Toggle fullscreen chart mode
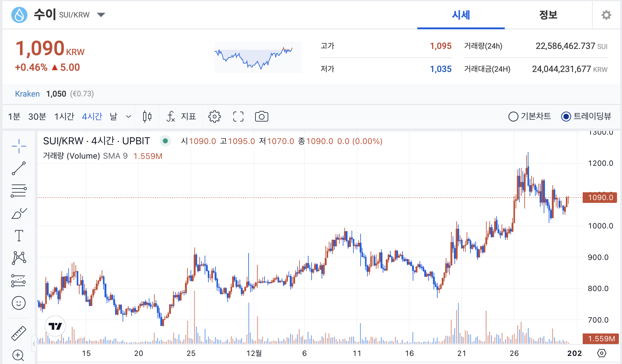 tap(238, 117)
